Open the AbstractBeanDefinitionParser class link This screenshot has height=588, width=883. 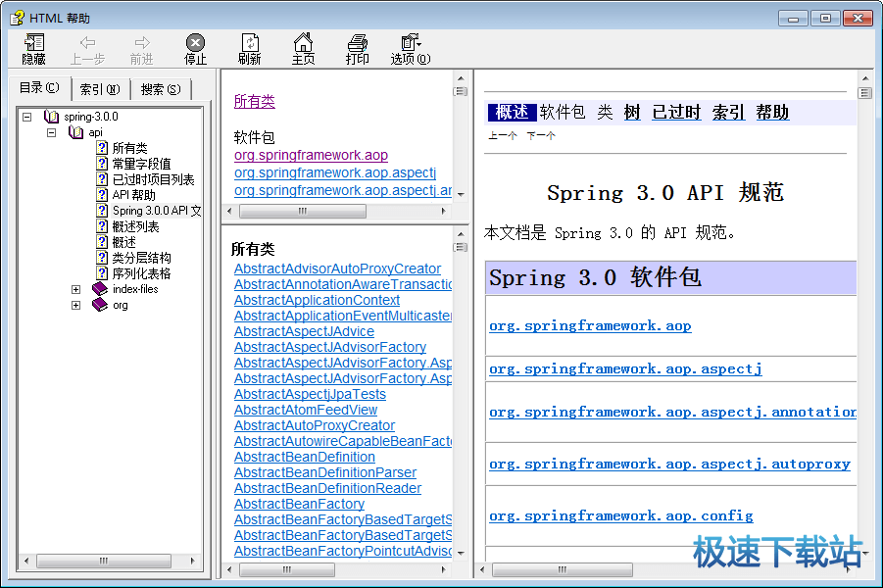325,472
